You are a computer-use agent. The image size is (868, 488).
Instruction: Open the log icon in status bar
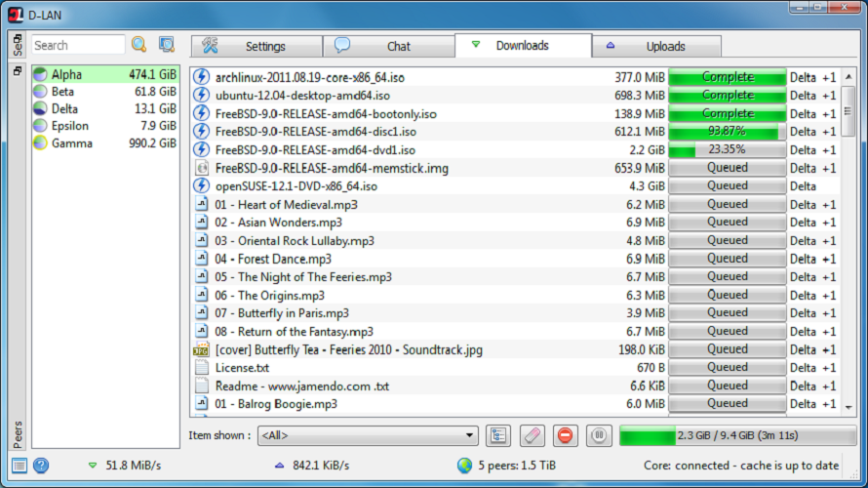(19, 466)
